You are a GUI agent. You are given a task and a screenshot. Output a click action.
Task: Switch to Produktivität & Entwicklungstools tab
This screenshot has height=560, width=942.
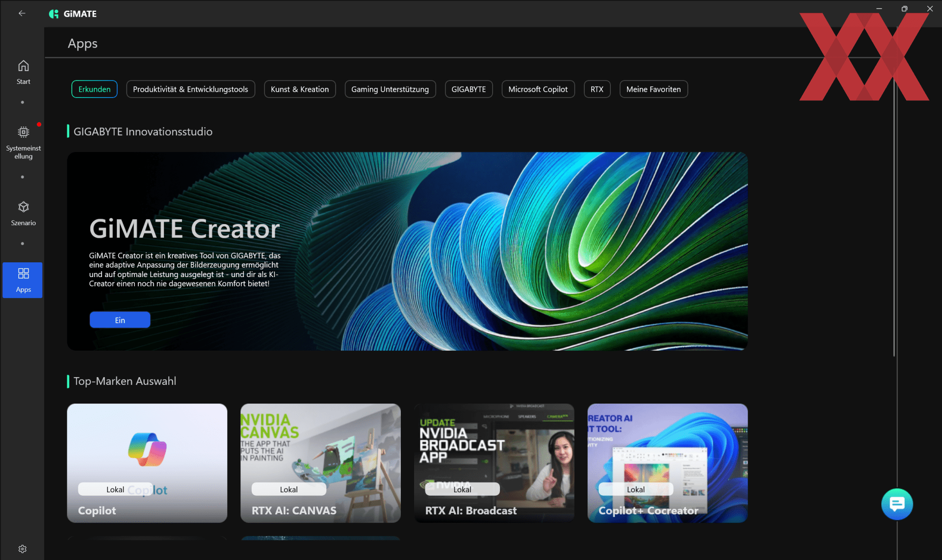(190, 89)
